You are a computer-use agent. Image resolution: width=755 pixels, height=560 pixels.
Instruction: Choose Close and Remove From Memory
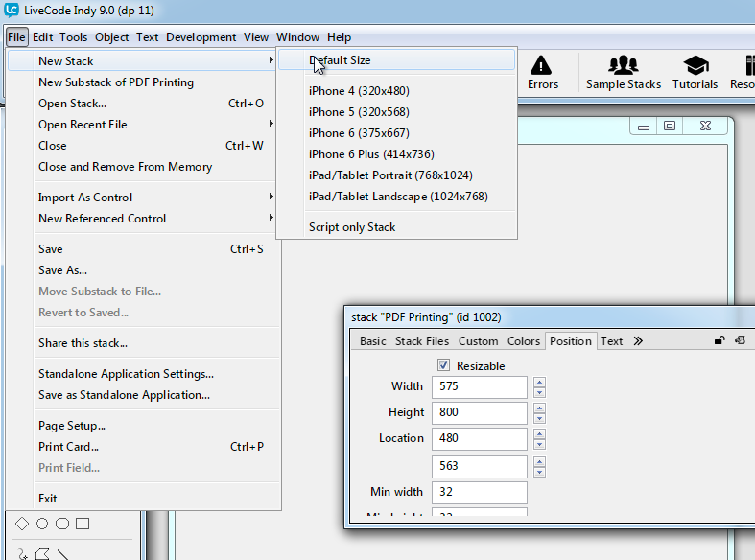pyautogui.click(x=143, y=167)
